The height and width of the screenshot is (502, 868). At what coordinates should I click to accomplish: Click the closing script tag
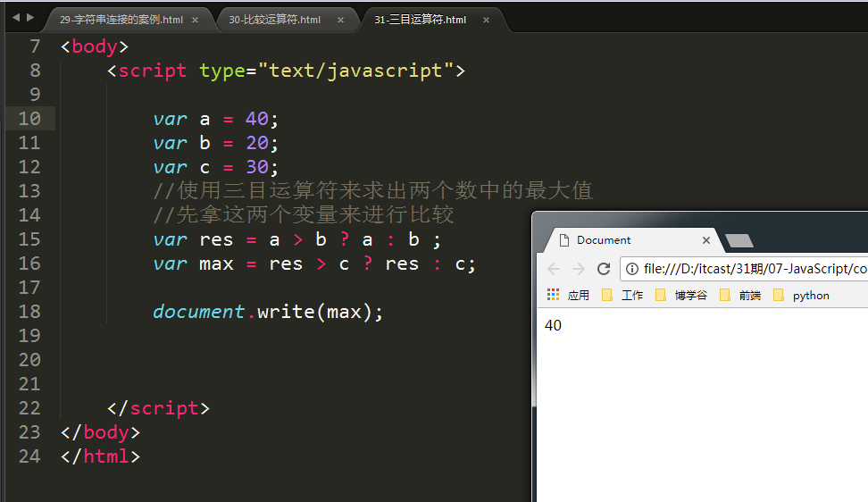click(158, 408)
